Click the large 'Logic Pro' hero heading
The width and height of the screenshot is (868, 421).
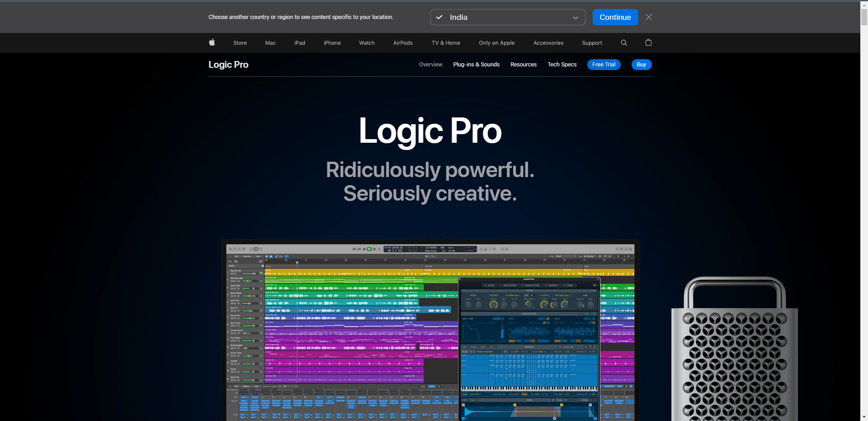(430, 131)
